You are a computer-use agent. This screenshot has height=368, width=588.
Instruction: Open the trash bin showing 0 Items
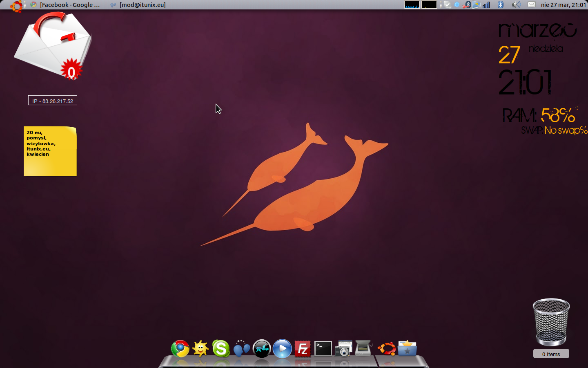coord(551,323)
